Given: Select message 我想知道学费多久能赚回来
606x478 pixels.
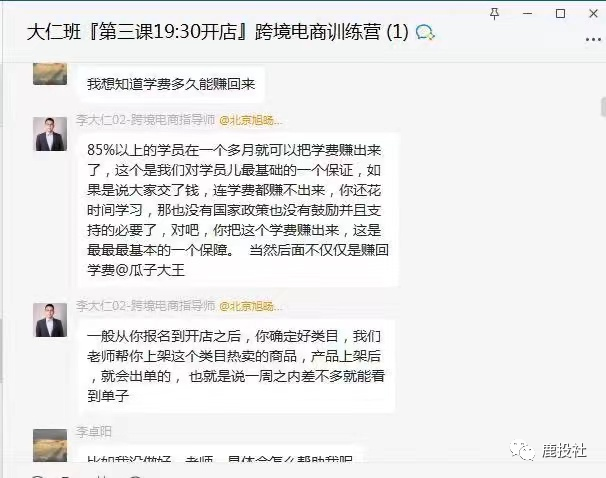Looking at the screenshot, I should pyautogui.click(x=171, y=84).
